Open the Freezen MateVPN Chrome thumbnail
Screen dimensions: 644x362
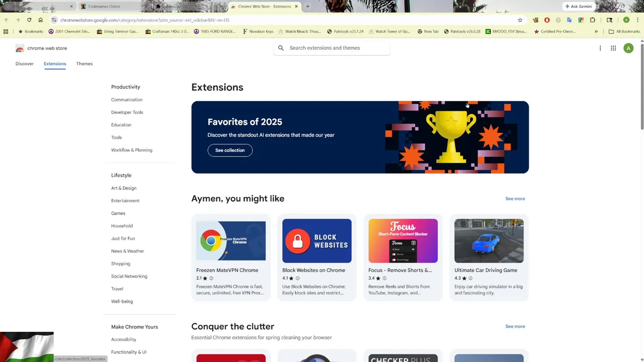(231, 241)
